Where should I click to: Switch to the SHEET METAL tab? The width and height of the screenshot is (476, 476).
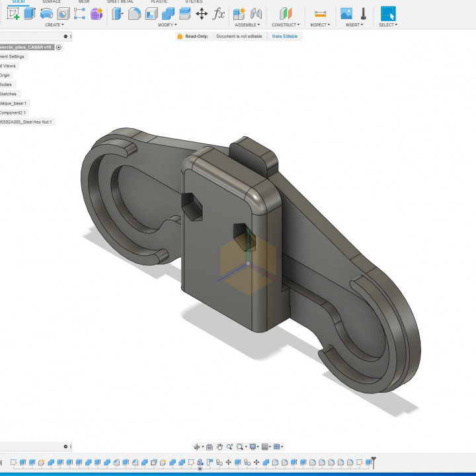pyautogui.click(x=120, y=2)
